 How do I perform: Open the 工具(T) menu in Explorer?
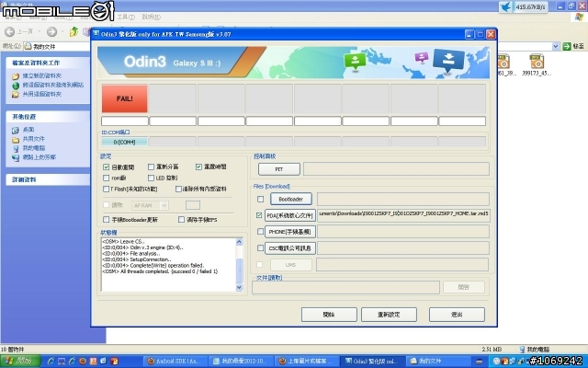tap(126, 17)
